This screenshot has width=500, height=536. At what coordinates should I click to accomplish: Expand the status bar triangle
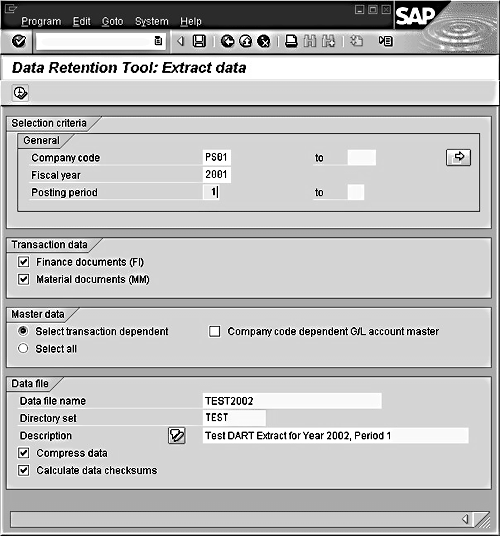coord(465,519)
